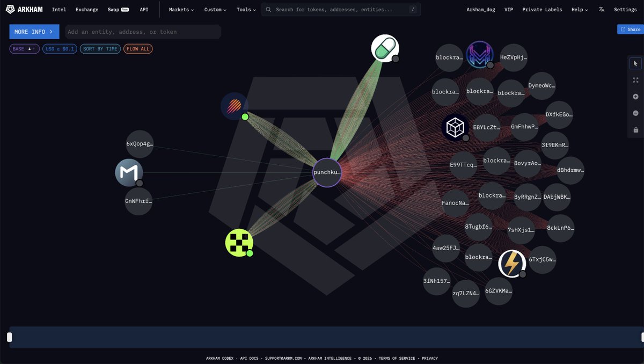Toggle the FLOW ALL filter
The height and width of the screenshot is (364, 644).
[x=138, y=49]
